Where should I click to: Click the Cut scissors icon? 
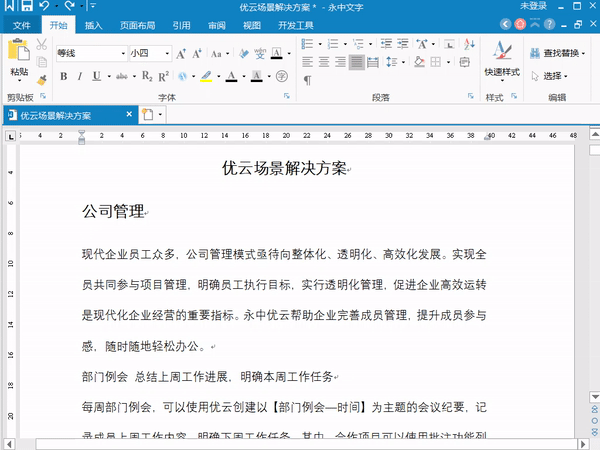coord(42,45)
